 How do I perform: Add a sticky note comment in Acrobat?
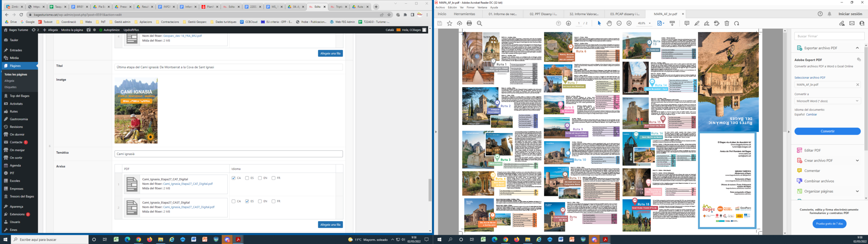[687, 23]
